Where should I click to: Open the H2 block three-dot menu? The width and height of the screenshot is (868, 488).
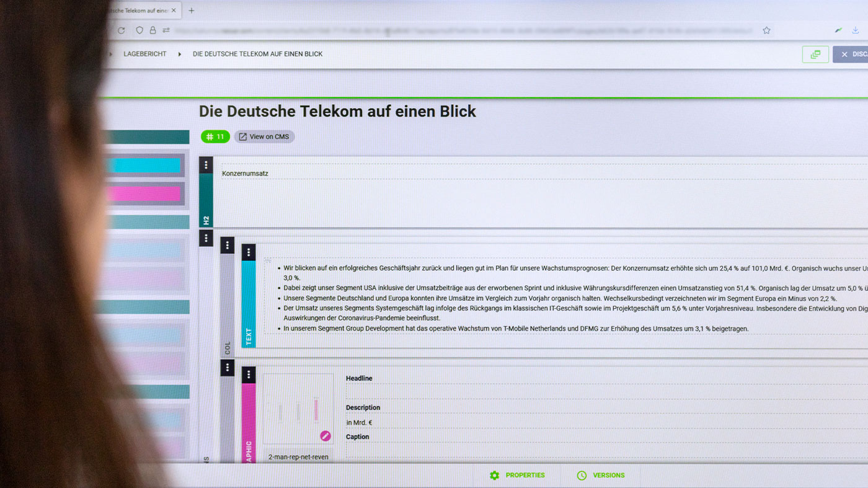coord(206,165)
